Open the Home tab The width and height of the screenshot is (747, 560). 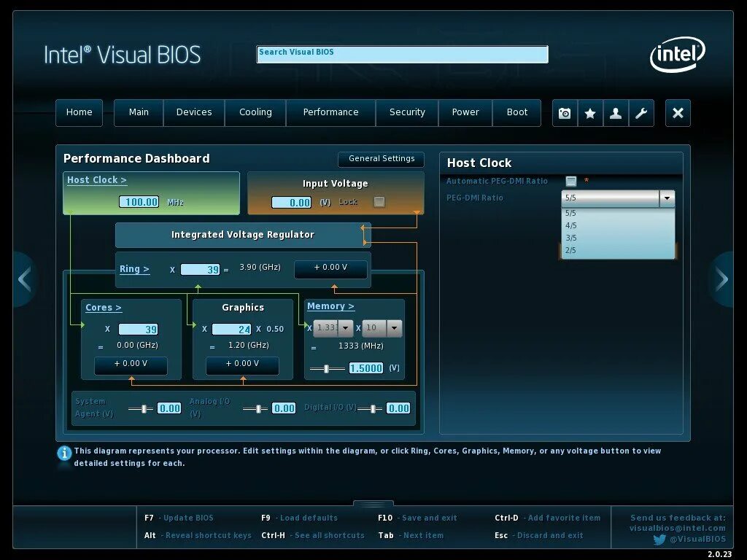pyautogui.click(x=79, y=113)
